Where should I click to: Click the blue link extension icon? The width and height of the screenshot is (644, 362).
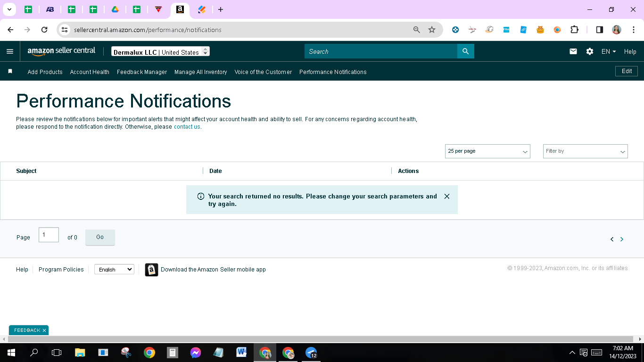click(523, 30)
